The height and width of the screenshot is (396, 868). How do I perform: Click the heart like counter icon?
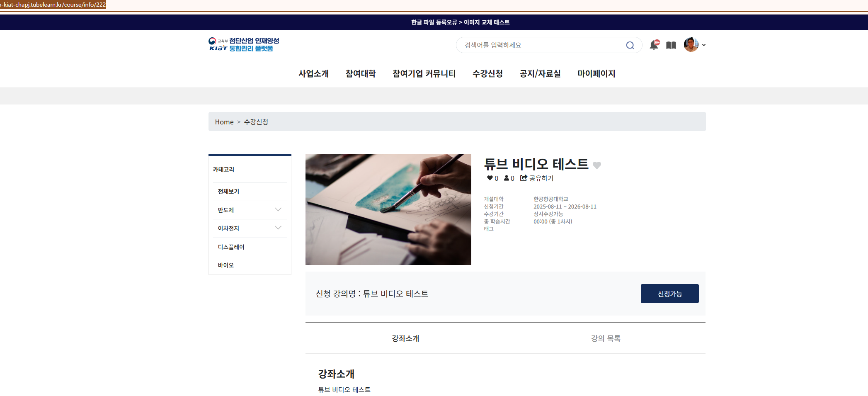(x=489, y=178)
